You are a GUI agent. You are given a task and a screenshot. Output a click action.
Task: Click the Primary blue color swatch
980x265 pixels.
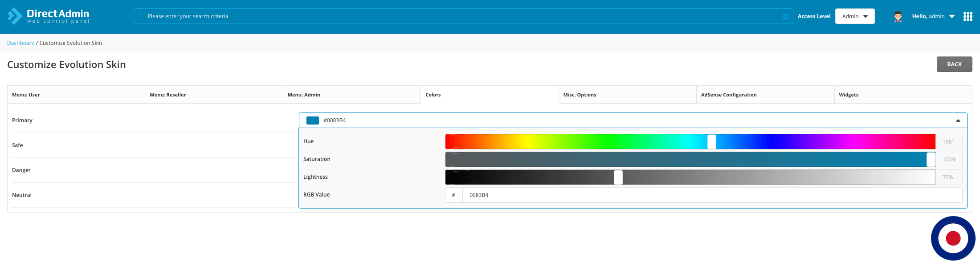coord(313,120)
